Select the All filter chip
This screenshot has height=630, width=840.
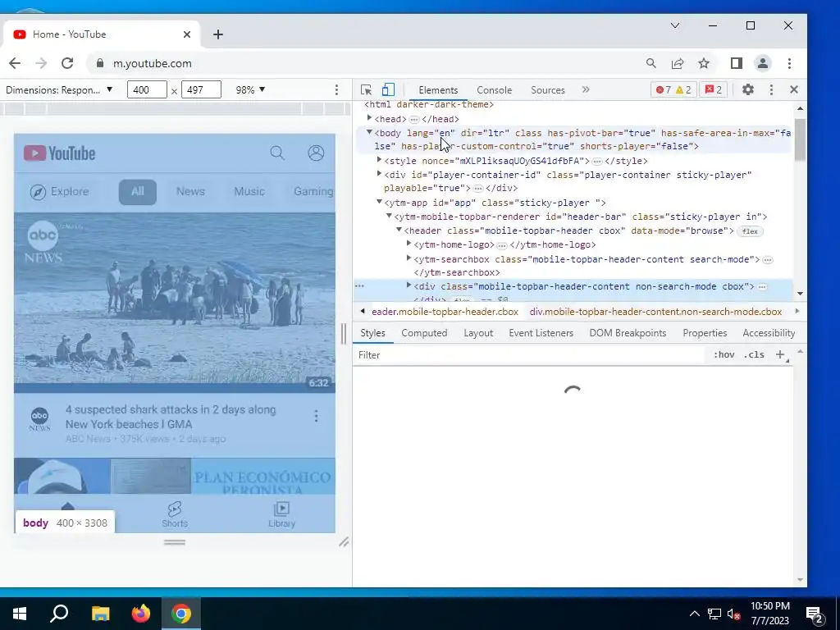pos(138,192)
